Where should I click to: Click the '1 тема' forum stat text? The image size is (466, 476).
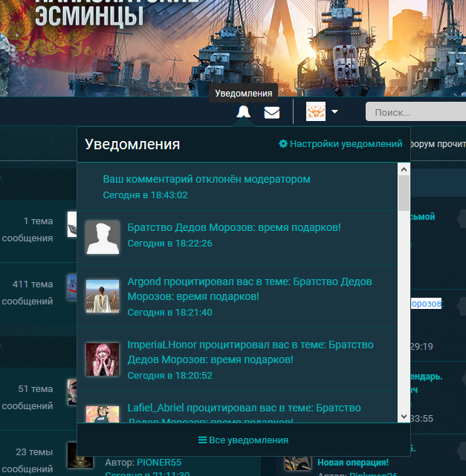point(38,221)
